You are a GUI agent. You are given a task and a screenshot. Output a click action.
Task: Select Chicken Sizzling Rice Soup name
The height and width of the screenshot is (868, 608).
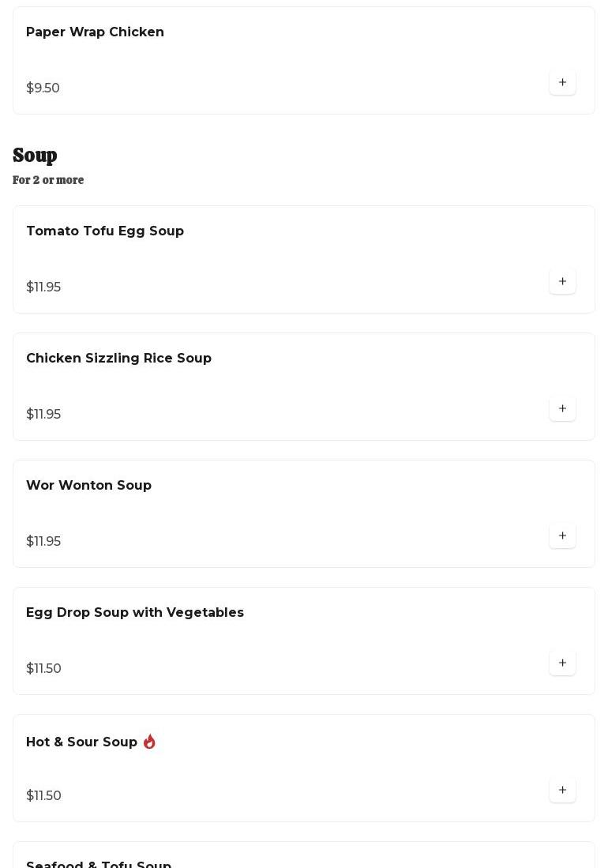pyautogui.click(x=118, y=359)
